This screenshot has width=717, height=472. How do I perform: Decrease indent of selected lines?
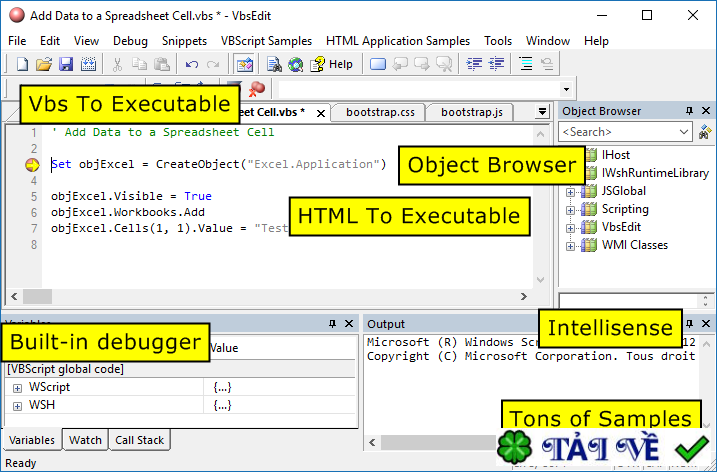coord(497,64)
